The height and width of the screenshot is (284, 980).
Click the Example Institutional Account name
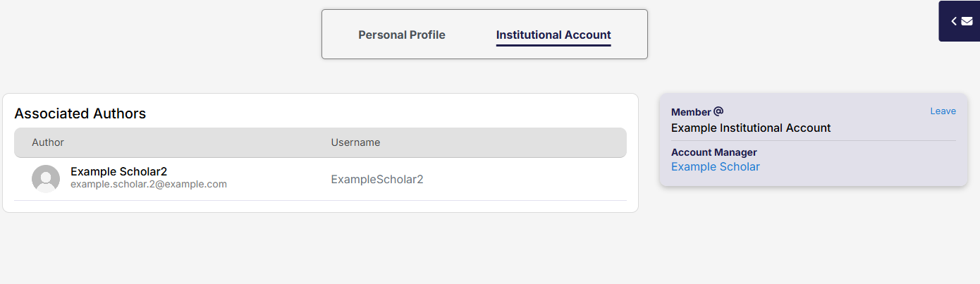(751, 128)
